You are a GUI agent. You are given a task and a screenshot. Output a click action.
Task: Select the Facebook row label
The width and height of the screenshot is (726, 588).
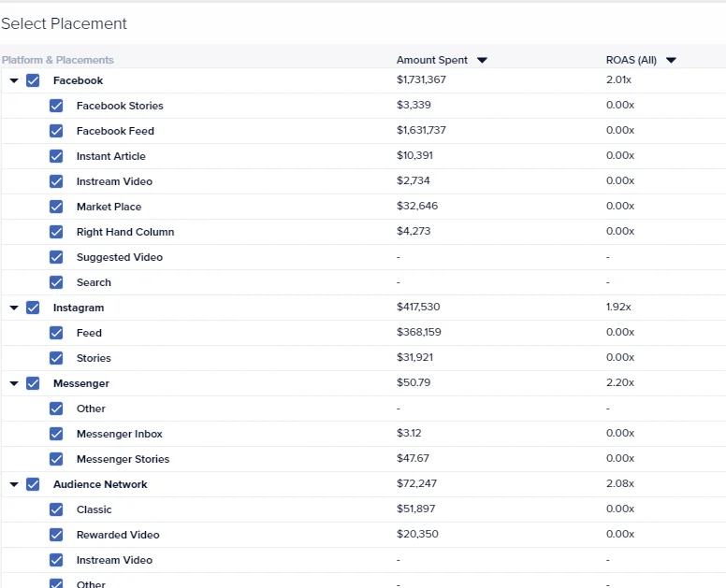click(x=78, y=80)
